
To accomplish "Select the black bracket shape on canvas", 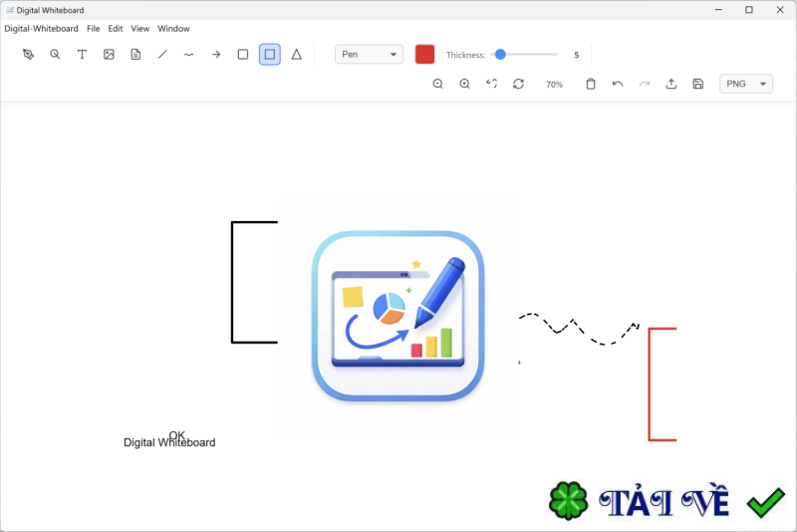I will pyautogui.click(x=232, y=282).
